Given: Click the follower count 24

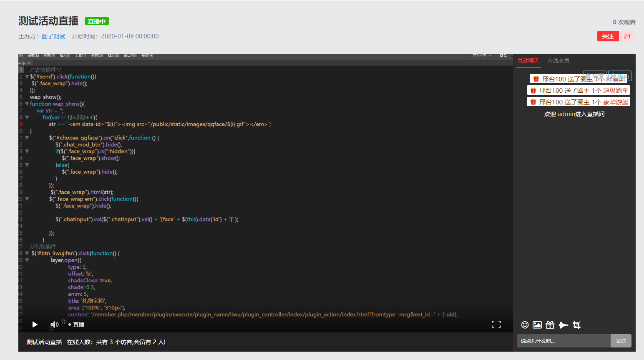Looking at the screenshot, I should click(x=627, y=36).
